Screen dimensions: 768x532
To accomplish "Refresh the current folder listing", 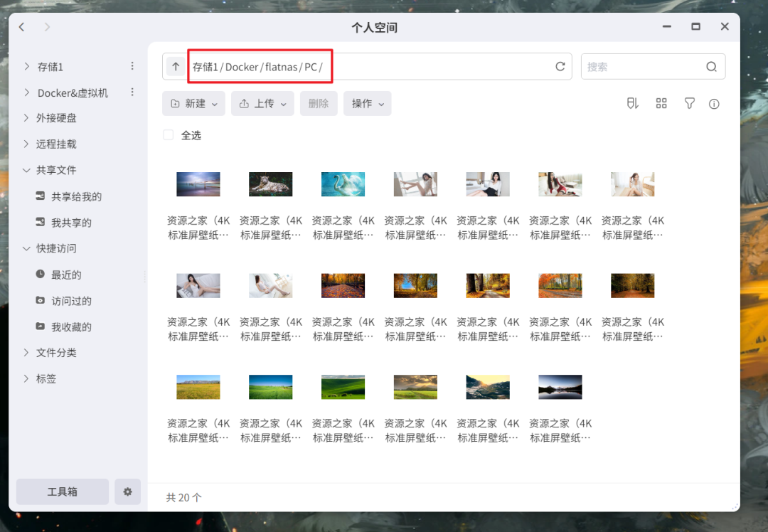I will (560, 66).
